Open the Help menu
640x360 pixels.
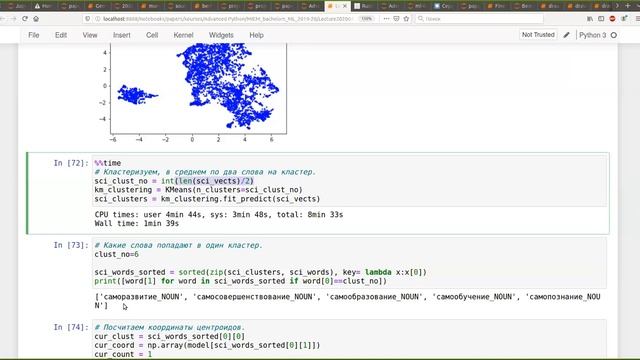[256, 35]
